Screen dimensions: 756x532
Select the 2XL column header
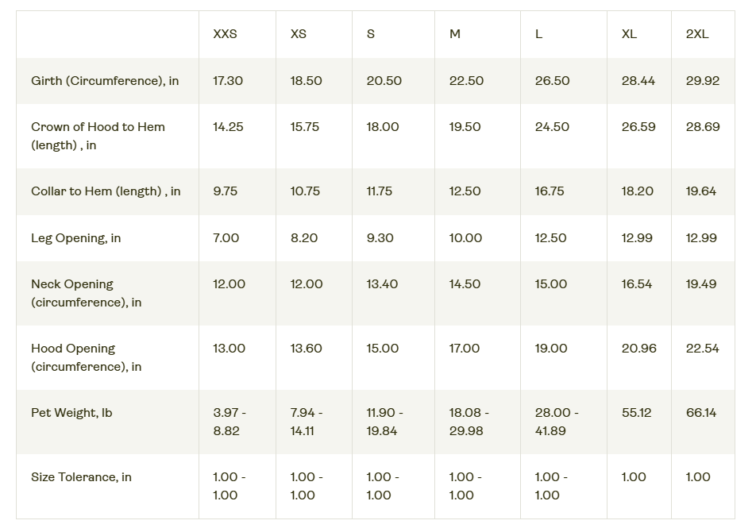click(697, 34)
